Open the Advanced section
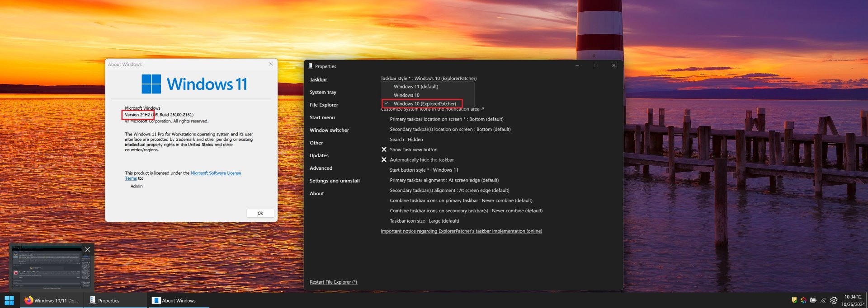 tap(321, 168)
